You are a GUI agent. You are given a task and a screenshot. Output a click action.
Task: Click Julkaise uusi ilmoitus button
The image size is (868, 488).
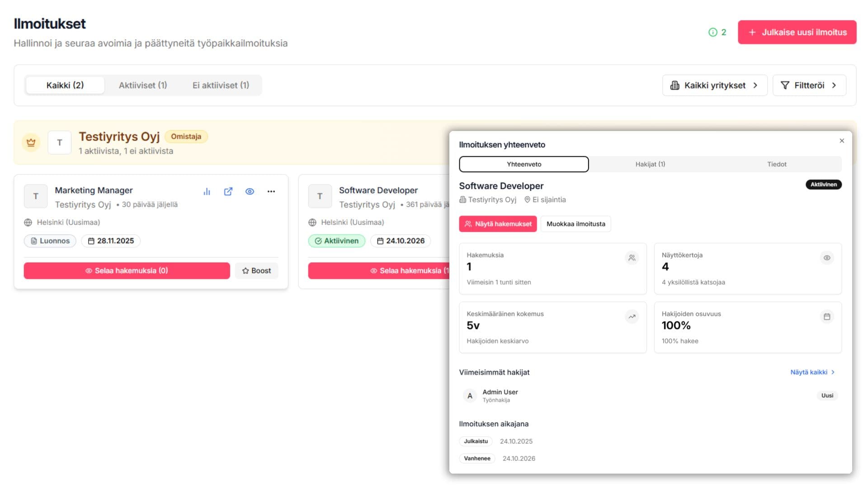797,32
